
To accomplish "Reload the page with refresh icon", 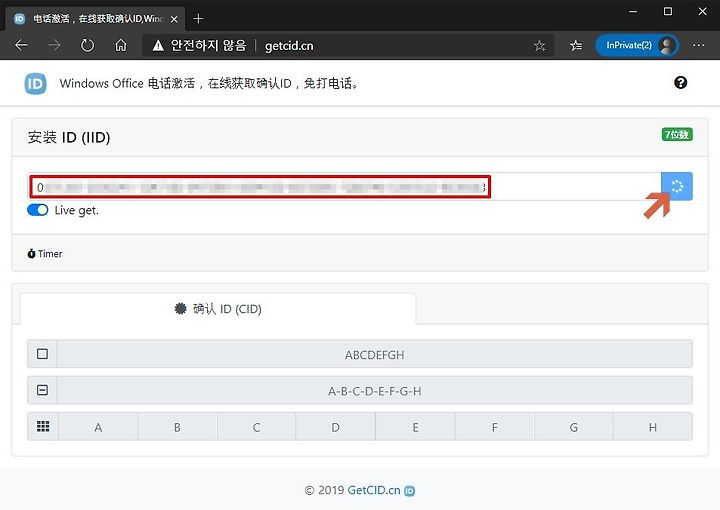I will [87, 45].
